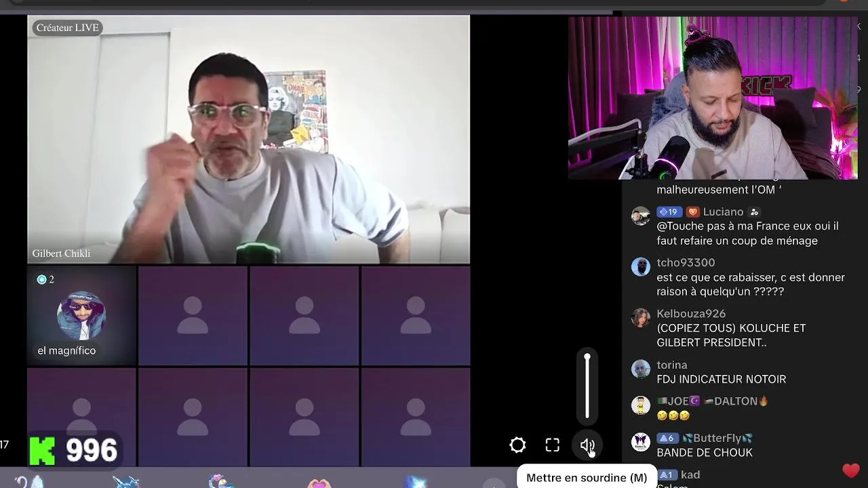Viewport: 868px width, 488px height.
Task: Click Gilbert Chikli's main video feed
Action: point(248,140)
